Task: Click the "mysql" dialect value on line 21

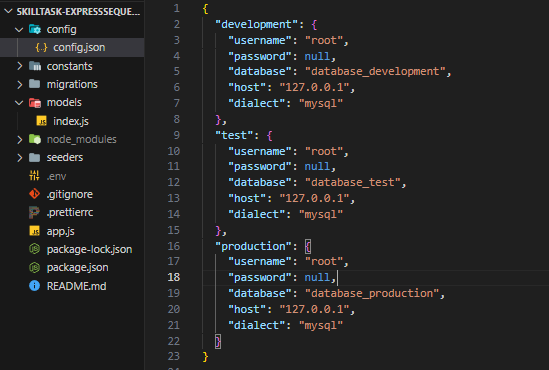Action: 321,325
